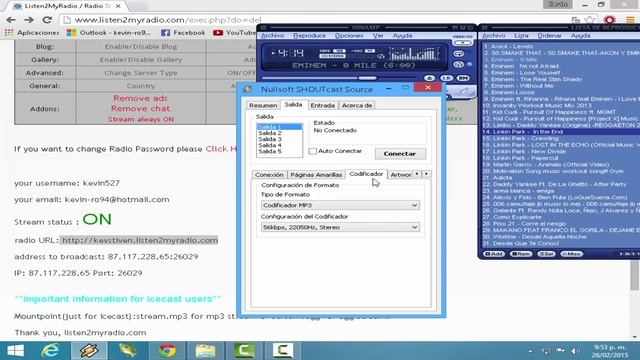
Task: Select the Artwork sub-tab
Action: tap(400, 175)
